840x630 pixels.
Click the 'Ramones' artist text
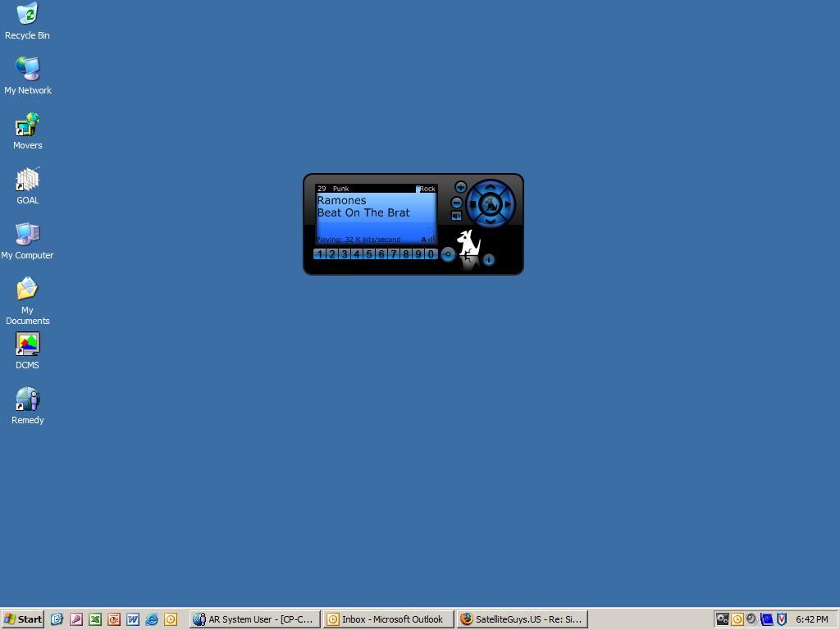pyautogui.click(x=342, y=200)
